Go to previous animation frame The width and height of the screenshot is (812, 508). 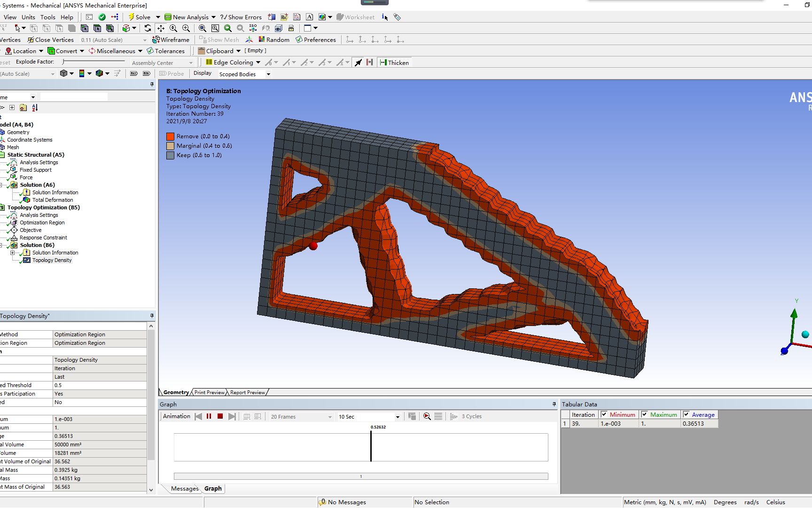tap(198, 416)
